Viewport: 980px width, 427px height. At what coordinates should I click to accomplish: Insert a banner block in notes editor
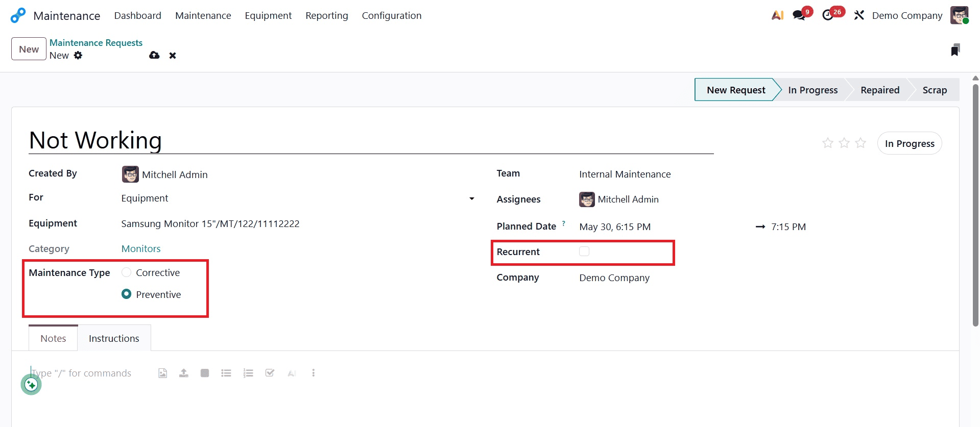pyautogui.click(x=205, y=373)
